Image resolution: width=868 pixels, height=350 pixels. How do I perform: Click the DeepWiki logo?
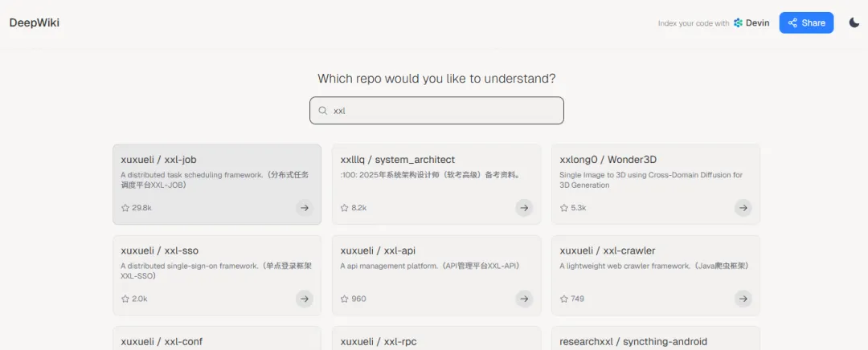(35, 22)
